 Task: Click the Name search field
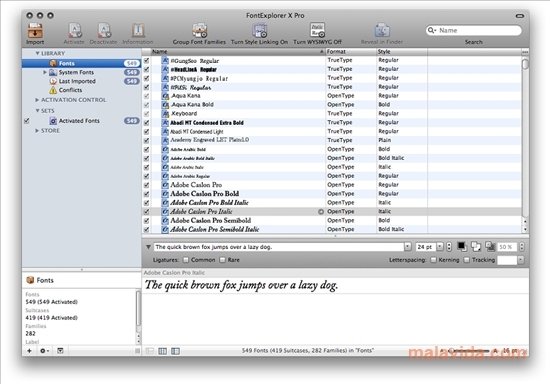(474, 31)
